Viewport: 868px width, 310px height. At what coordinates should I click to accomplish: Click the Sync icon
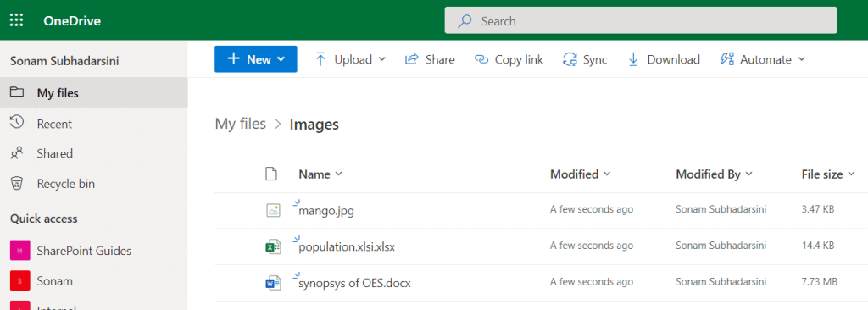(570, 59)
